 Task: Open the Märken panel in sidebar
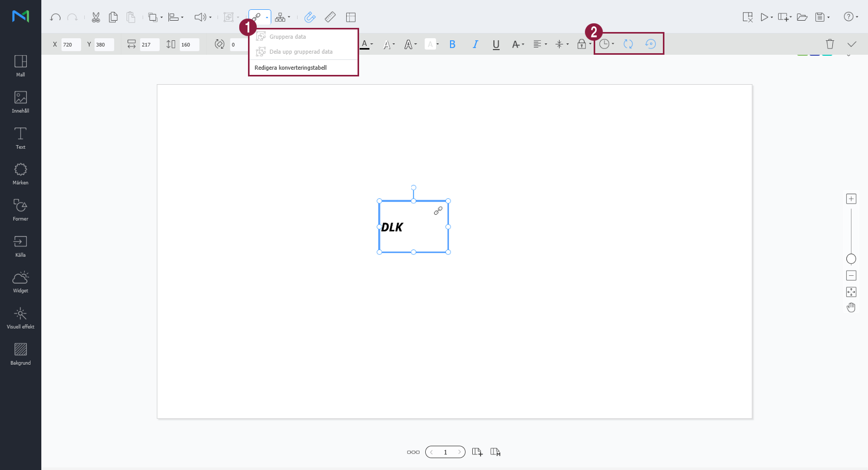pyautogui.click(x=21, y=174)
